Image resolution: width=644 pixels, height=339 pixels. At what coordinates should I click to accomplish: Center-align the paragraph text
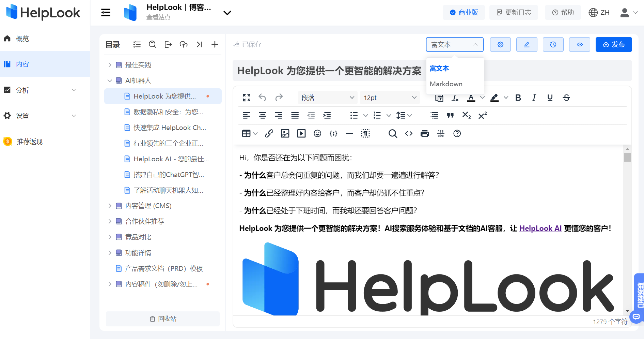[263, 116]
